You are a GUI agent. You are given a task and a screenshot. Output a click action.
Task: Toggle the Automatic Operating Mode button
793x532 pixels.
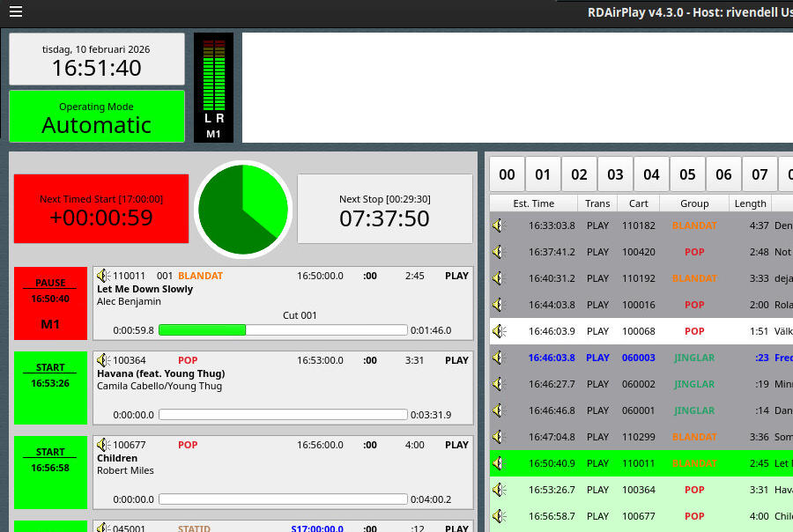97,116
